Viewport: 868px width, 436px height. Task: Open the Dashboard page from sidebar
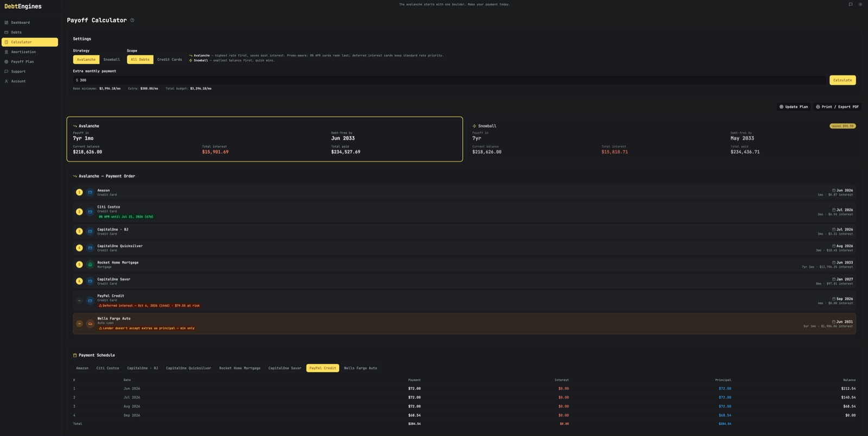point(29,22)
